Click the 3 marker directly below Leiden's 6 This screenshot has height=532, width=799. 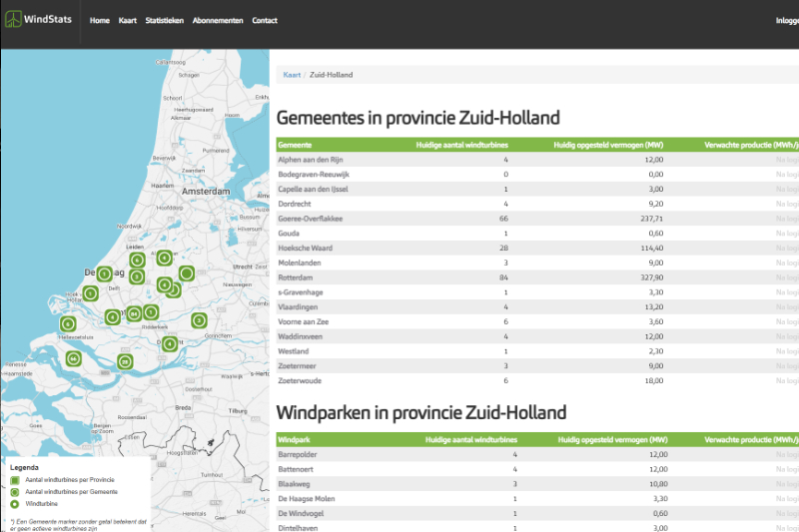click(137, 276)
